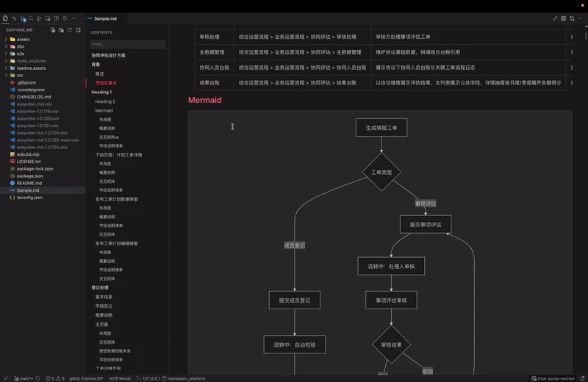Image resolution: width=588 pixels, height=382 pixels.
Task: Click the pencil edit icon in editor toolbar
Action: [555, 18]
